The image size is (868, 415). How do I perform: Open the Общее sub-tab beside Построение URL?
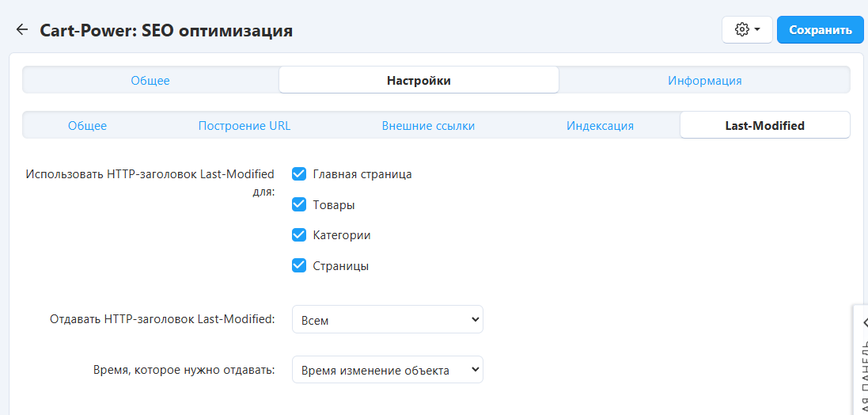pyautogui.click(x=87, y=125)
